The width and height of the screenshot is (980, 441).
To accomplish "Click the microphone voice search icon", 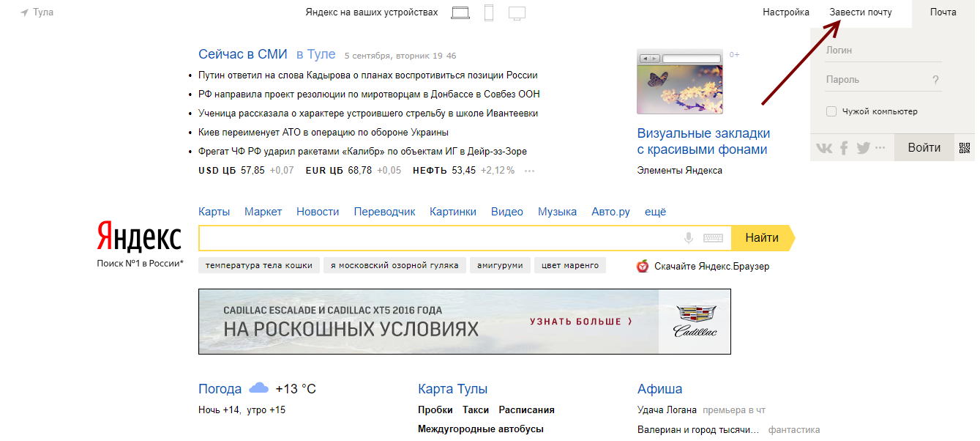I will (x=688, y=238).
